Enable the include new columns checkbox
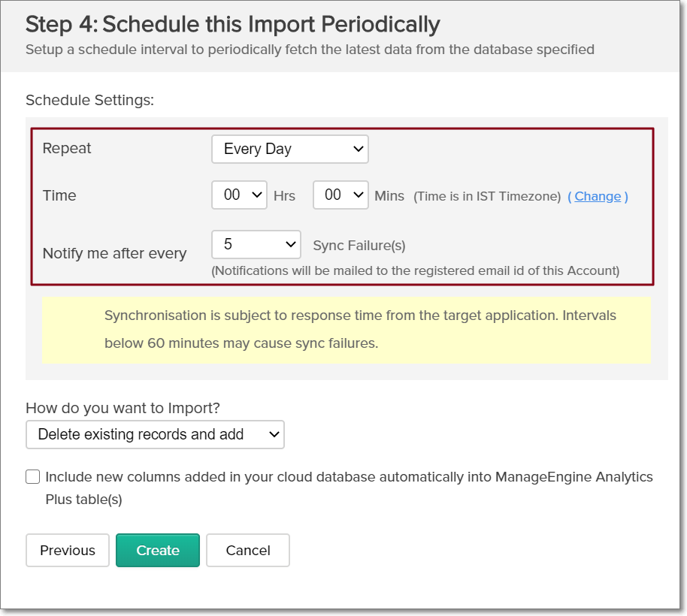The width and height of the screenshot is (687, 616). [33, 476]
